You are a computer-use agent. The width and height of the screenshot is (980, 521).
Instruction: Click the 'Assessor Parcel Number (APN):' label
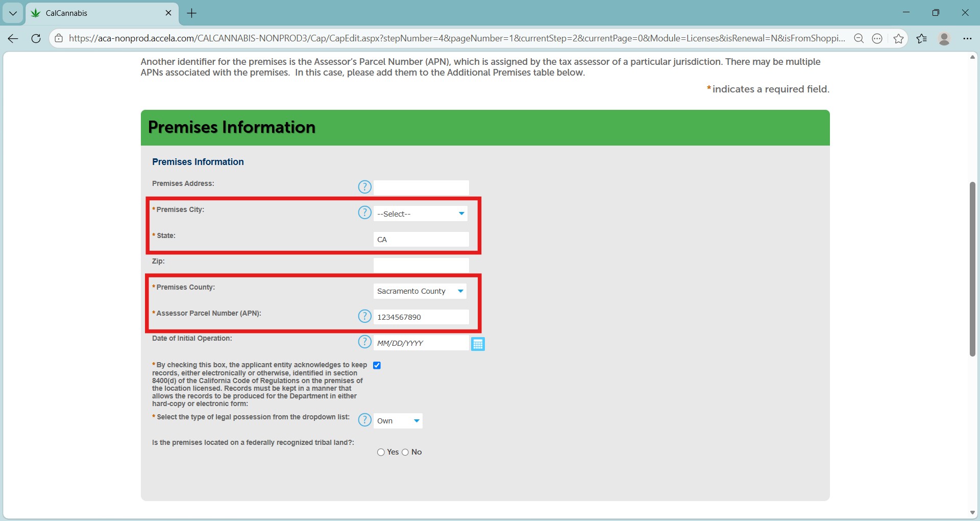209,313
